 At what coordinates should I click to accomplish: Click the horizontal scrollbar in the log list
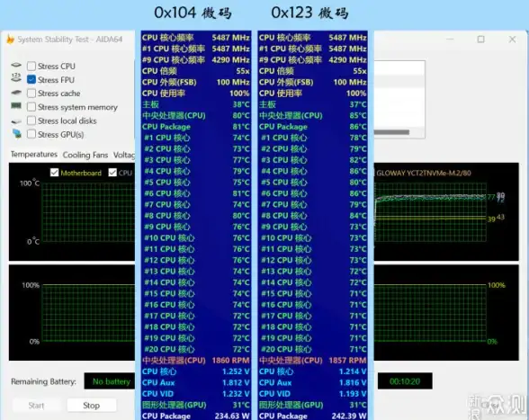pyautogui.click(x=391, y=132)
